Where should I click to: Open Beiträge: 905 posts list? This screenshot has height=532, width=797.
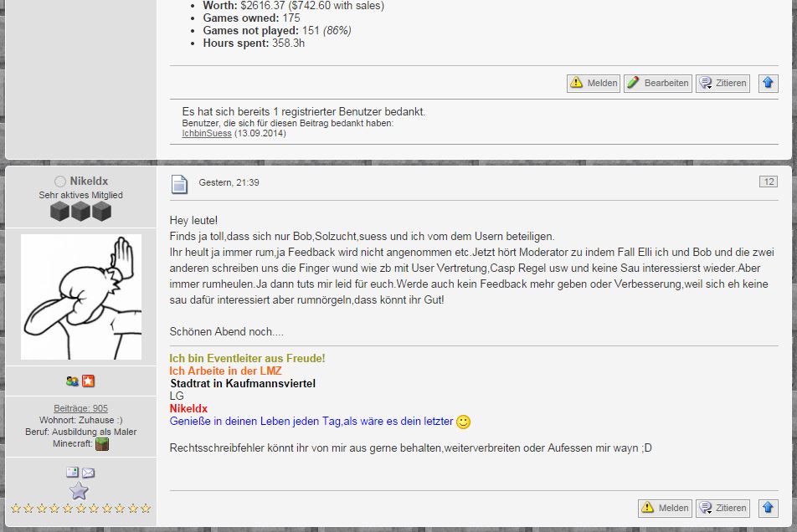tap(80, 408)
